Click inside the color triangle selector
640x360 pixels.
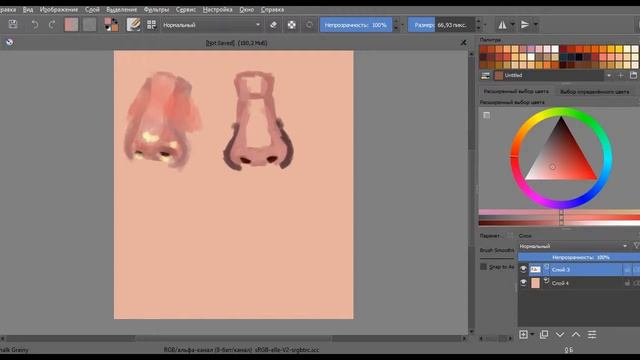click(x=562, y=157)
